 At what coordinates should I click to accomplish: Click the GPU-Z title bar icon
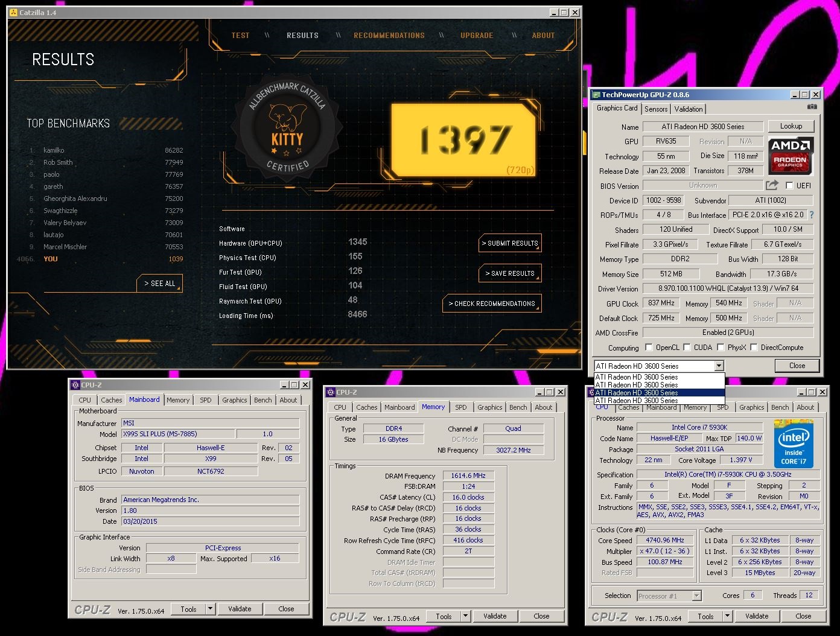click(x=596, y=95)
